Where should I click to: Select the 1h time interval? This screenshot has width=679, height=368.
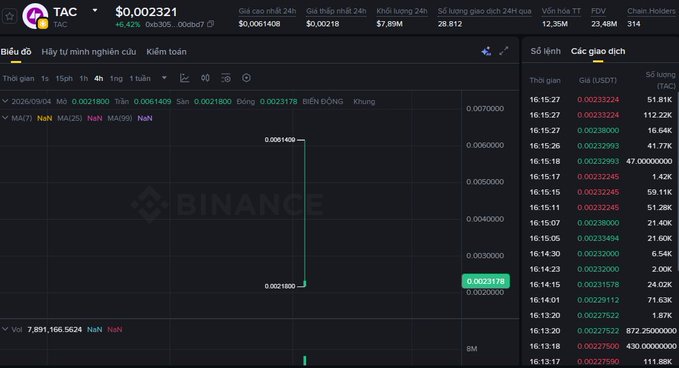[84, 78]
